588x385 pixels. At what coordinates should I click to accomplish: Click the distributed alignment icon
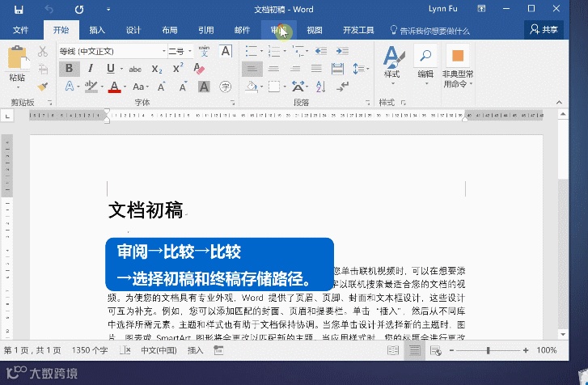pos(337,69)
